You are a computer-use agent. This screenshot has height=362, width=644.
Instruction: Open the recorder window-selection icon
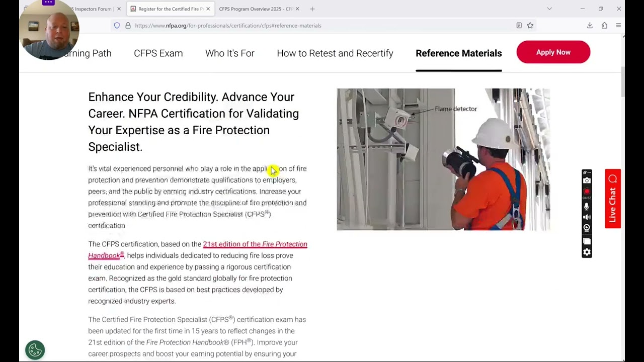coord(587,241)
